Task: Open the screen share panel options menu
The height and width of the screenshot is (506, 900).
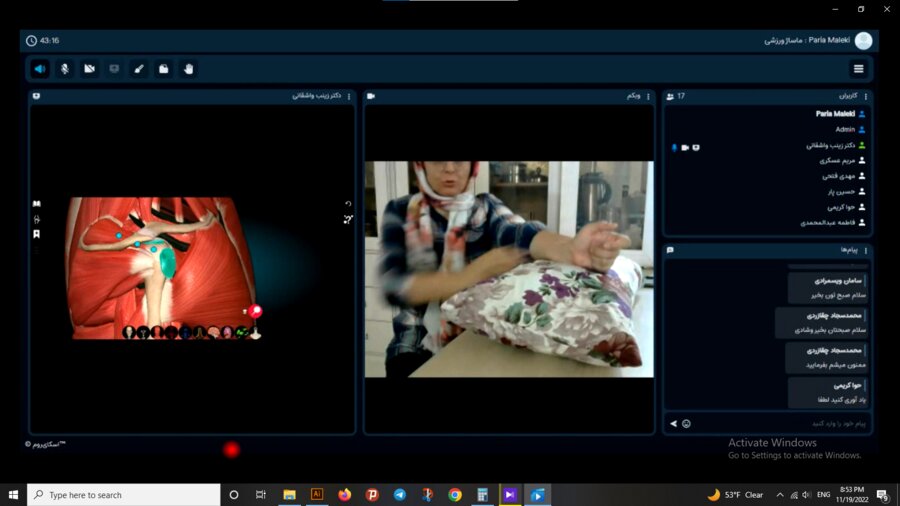Action: [348, 96]
